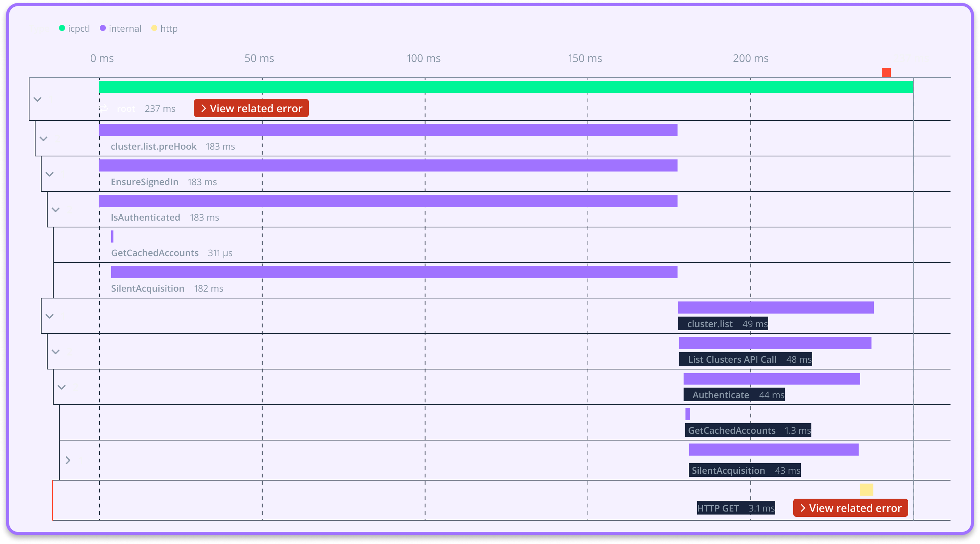980x544 pixels.
Task: Select the 43 ms SilentAcquisition bar
Action: [774, 450]
